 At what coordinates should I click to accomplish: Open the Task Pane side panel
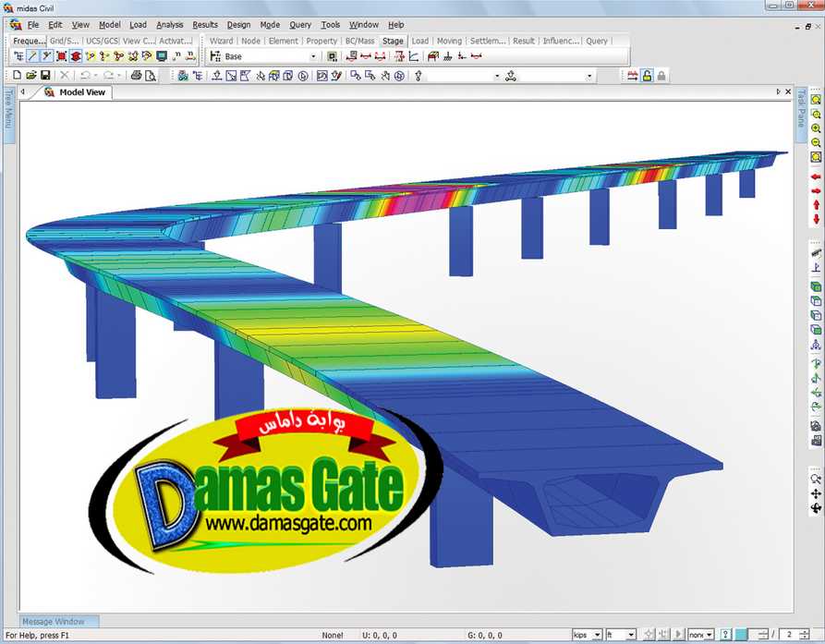(x=801, y=108)
